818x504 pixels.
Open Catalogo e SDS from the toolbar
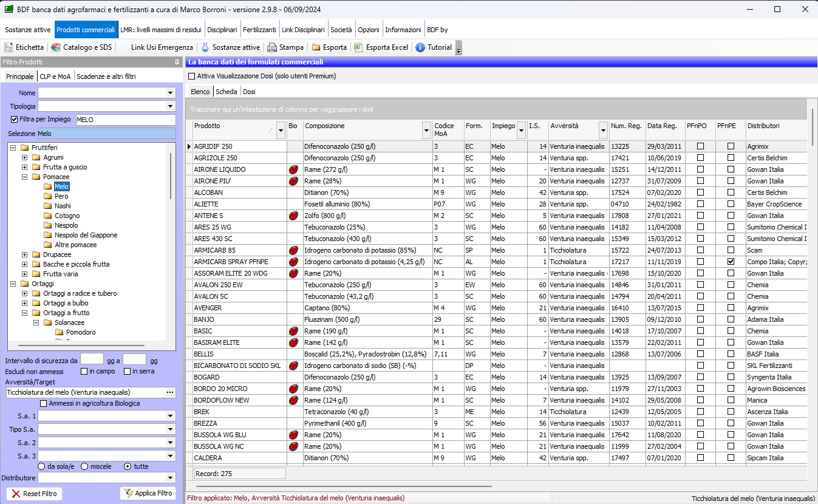click(x=81, y=47)
